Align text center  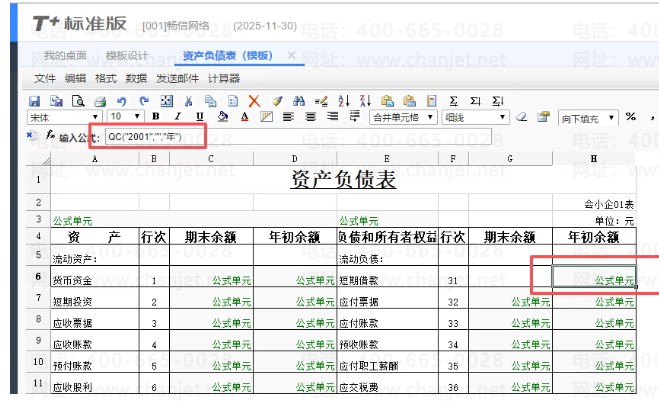coord(311,116)
